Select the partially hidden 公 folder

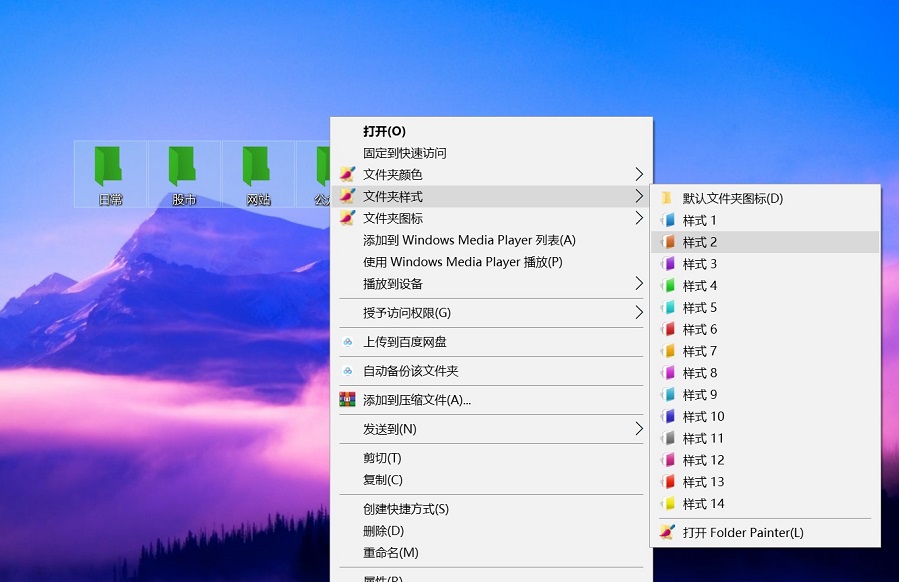(x=322, y=170)
